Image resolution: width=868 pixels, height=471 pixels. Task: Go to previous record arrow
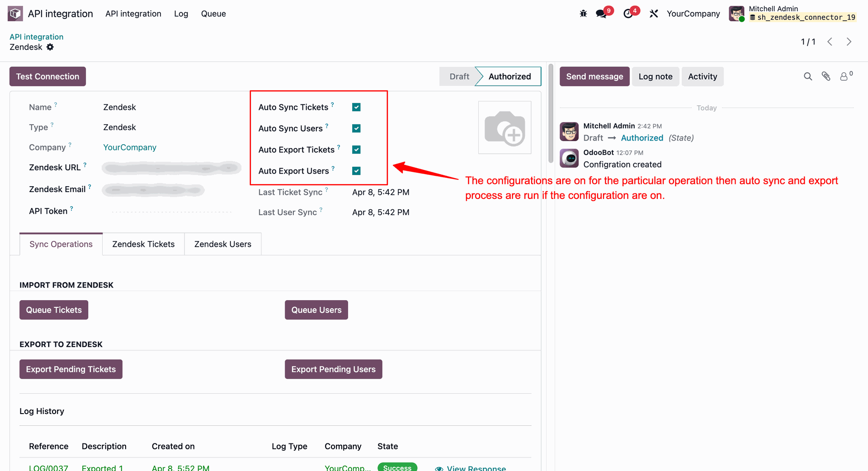point(830,42)
